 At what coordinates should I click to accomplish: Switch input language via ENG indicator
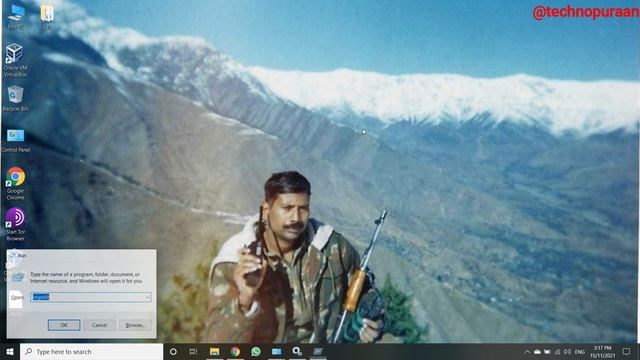tap(580, 352)
